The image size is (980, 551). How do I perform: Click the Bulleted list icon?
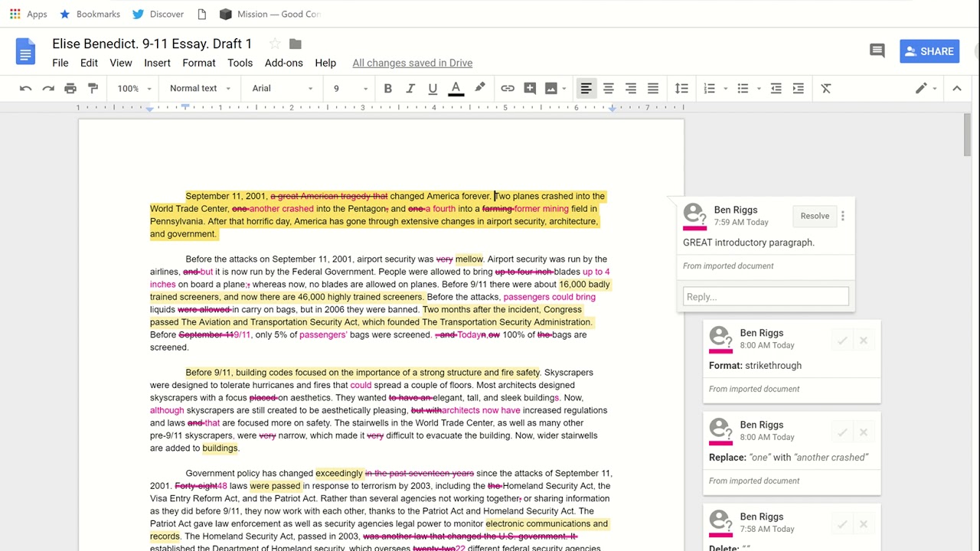tap(743, 89)
